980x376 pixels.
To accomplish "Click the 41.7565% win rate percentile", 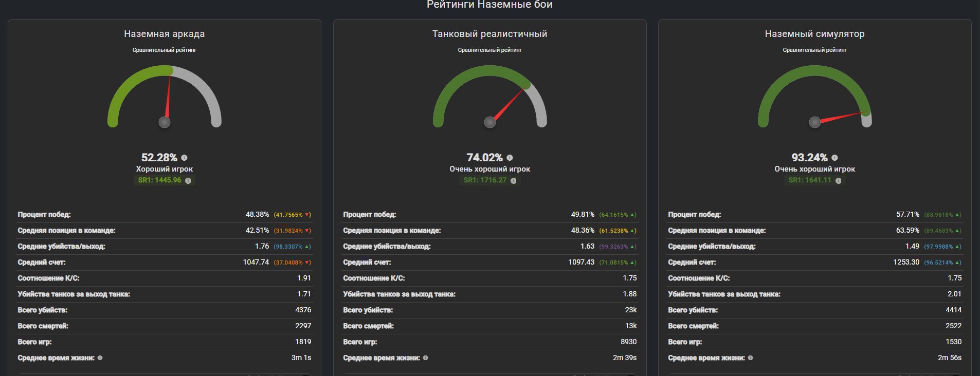I will click(288, 215).
